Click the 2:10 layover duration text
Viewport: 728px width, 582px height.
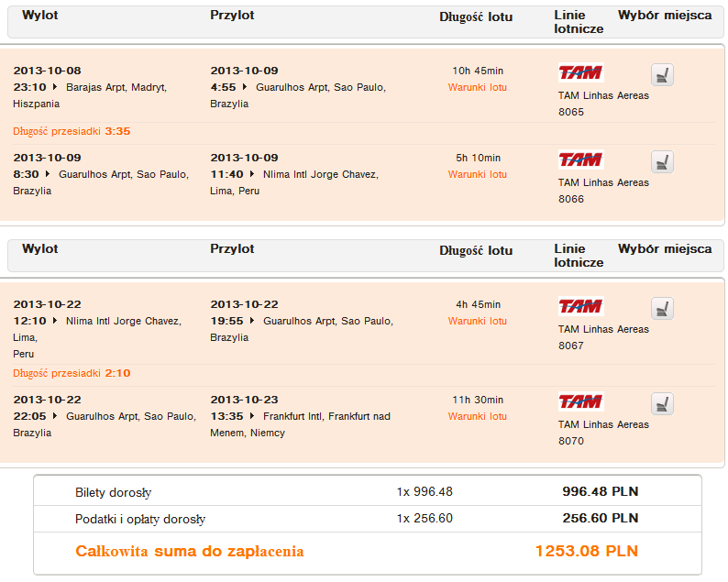click(x=117, y=374)
